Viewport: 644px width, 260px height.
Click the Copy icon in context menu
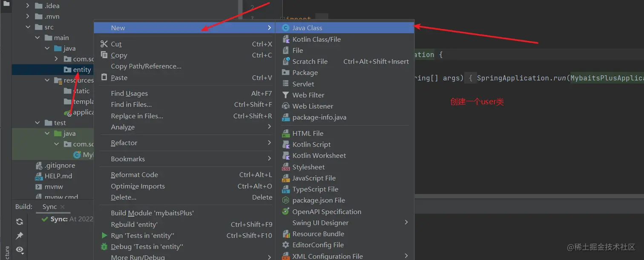coord(104,55)
